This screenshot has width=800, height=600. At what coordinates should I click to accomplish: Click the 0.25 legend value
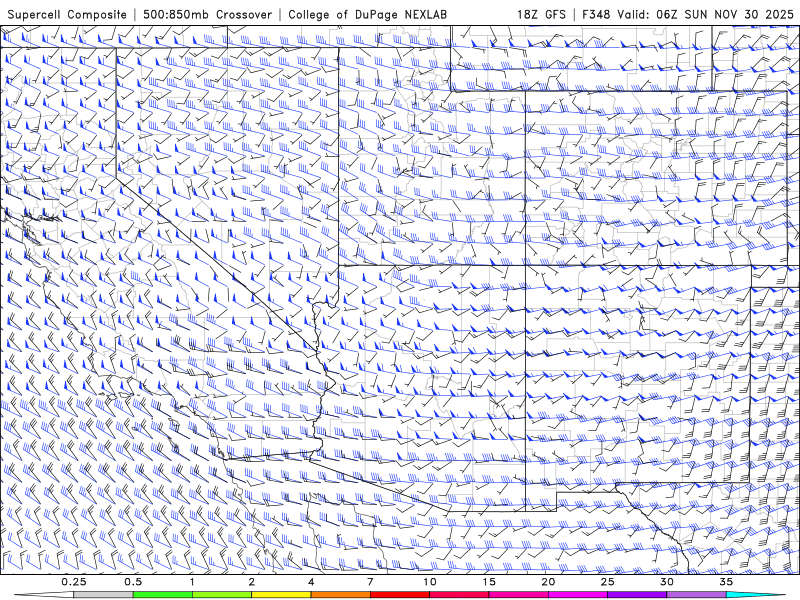74,582
